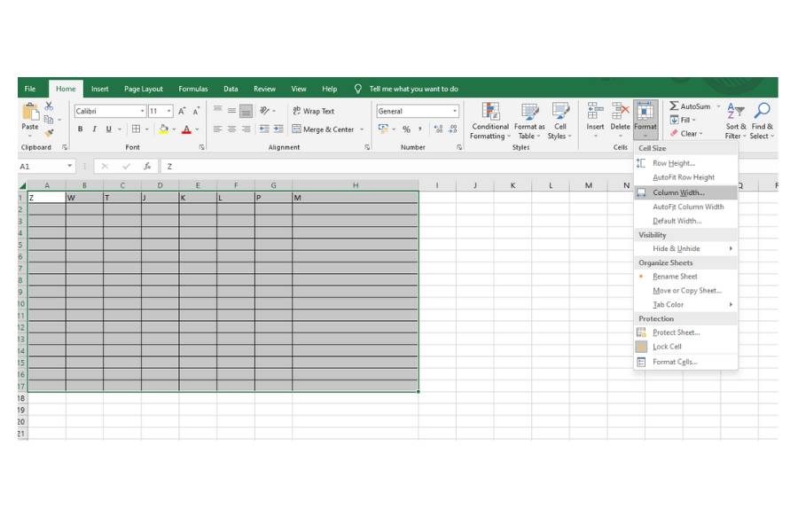
Task: Toggle Bottom Align button
Action: click(x=246, y=111)
